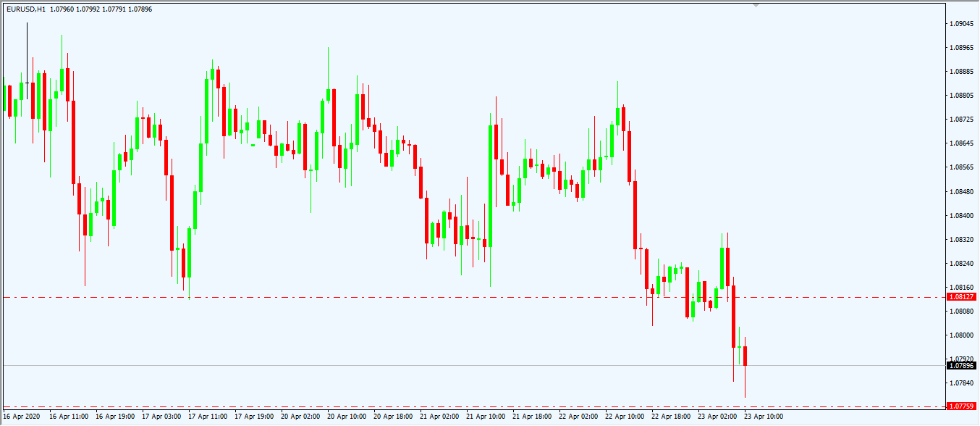Click the 23 Apr 10:00 time label
The image size is (980, 426).
(x=764, y=417)
